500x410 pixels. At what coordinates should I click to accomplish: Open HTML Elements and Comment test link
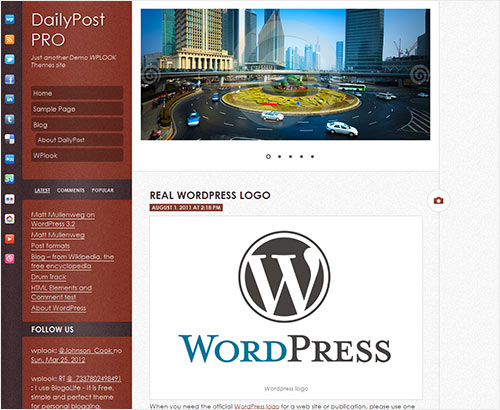(61, 292)
